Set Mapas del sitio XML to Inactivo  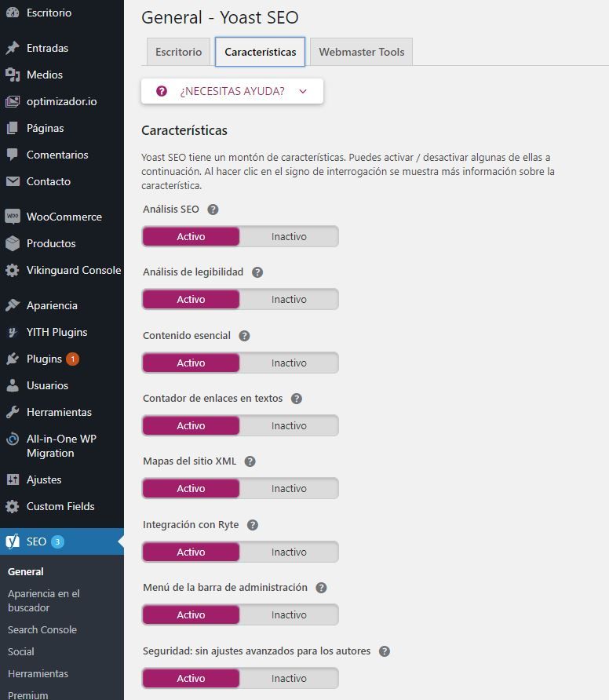(289, 489)
